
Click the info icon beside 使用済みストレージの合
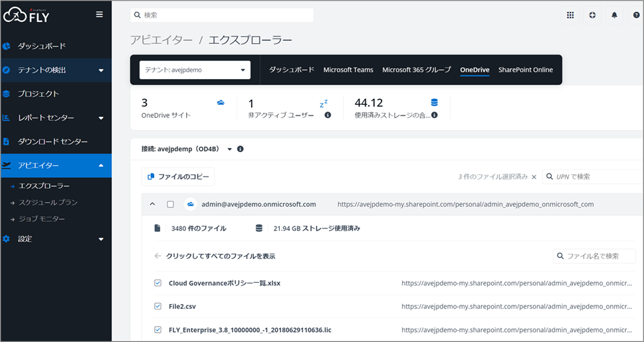pos(434,116)
